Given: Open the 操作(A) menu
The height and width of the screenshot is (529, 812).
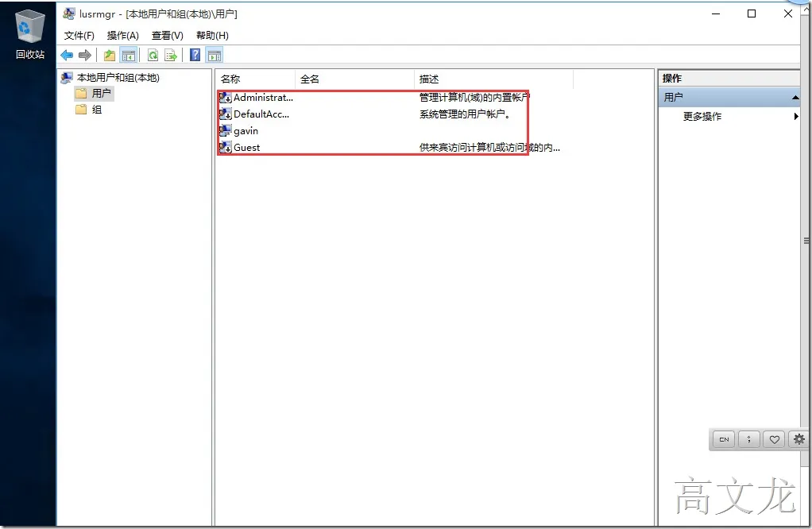Looking at the screenshot, I should [122, 35].
